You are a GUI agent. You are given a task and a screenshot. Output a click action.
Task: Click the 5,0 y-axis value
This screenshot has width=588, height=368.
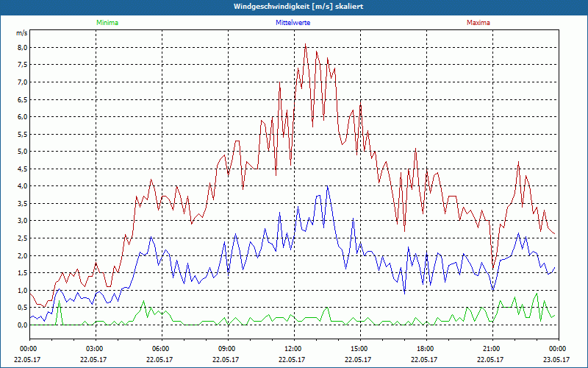pyautogui.click(x=23, y=152)
